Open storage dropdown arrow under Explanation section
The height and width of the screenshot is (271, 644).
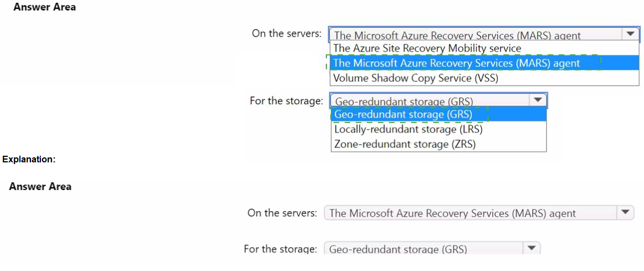531,249
